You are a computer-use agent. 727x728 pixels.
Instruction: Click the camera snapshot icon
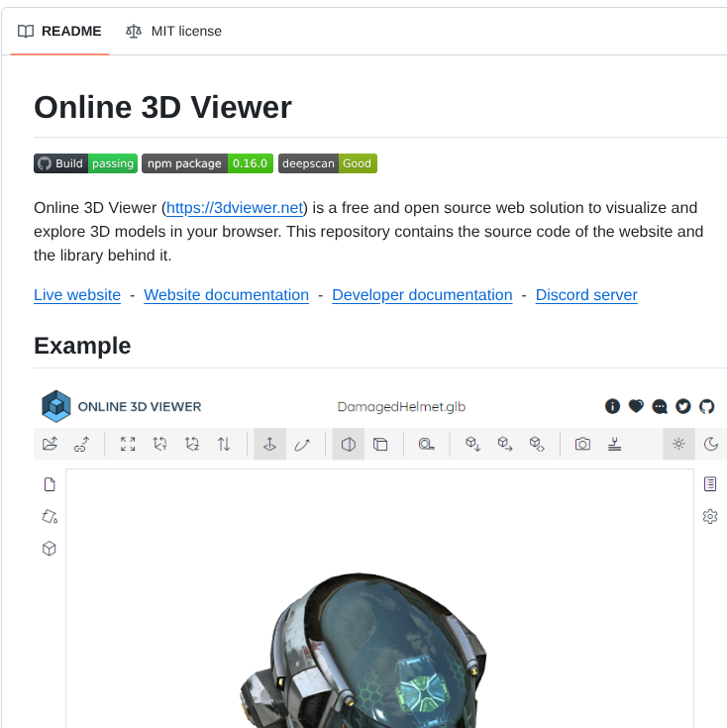click(582, 444)
